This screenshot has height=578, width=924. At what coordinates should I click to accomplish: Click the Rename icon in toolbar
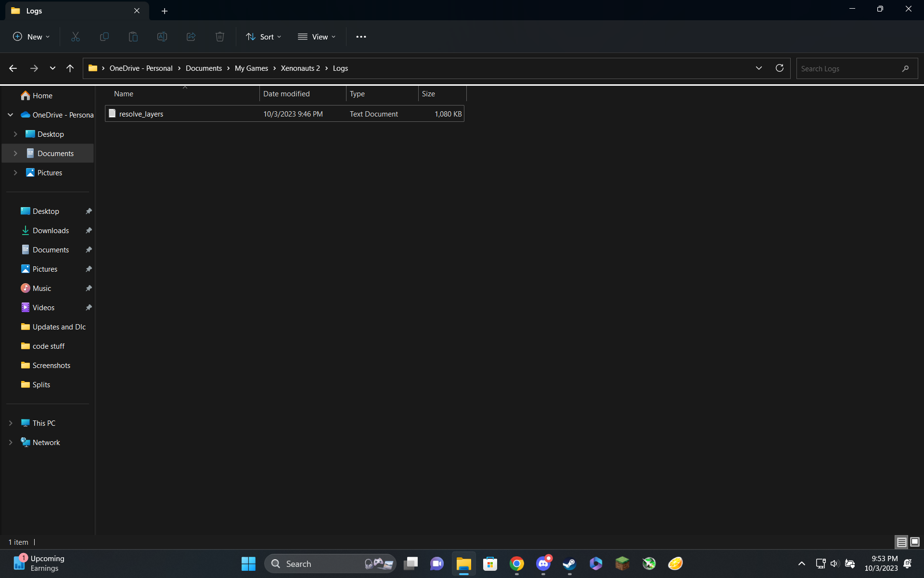[162, 37]
